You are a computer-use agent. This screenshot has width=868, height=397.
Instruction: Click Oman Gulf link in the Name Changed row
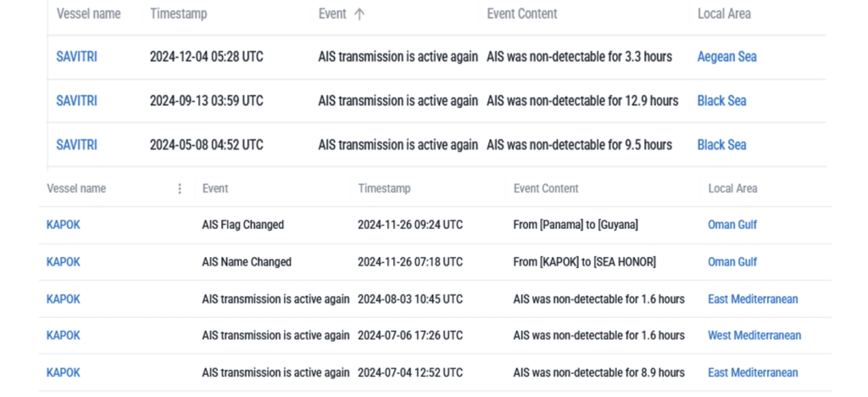tap(732, 262)
